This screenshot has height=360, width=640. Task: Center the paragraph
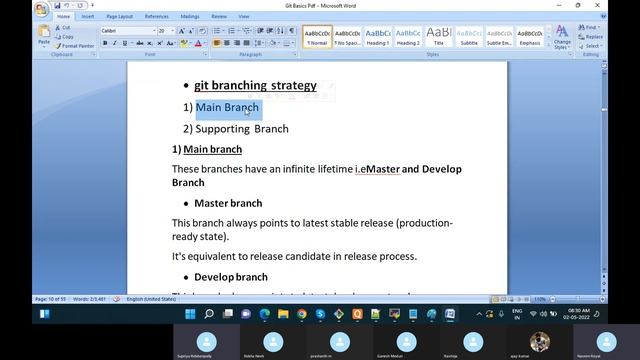click(x=227, y=43)
